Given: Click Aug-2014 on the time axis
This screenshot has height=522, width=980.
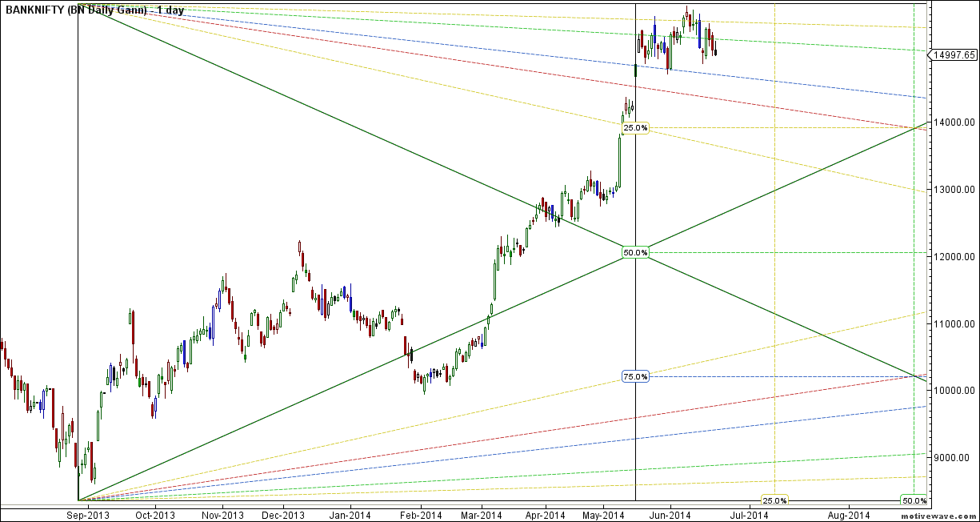Looking at the screenshot, I should click(x=848, y=515).
